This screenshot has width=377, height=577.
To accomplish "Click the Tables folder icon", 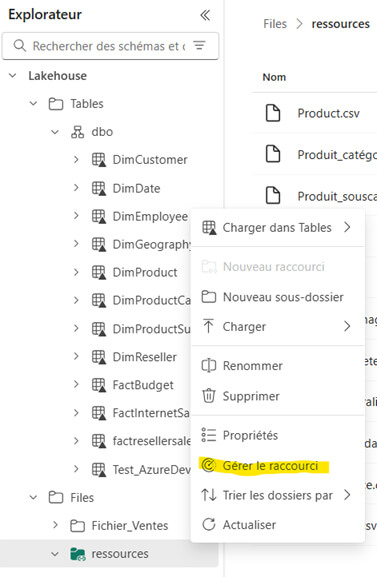I will (x=56, y=104).
